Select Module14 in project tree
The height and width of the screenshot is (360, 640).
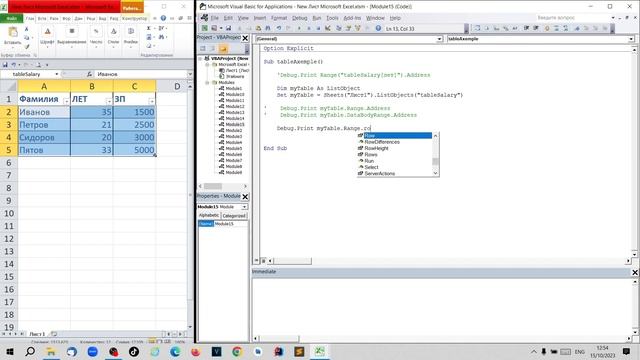pyautogui.click(x=235, y=118)
